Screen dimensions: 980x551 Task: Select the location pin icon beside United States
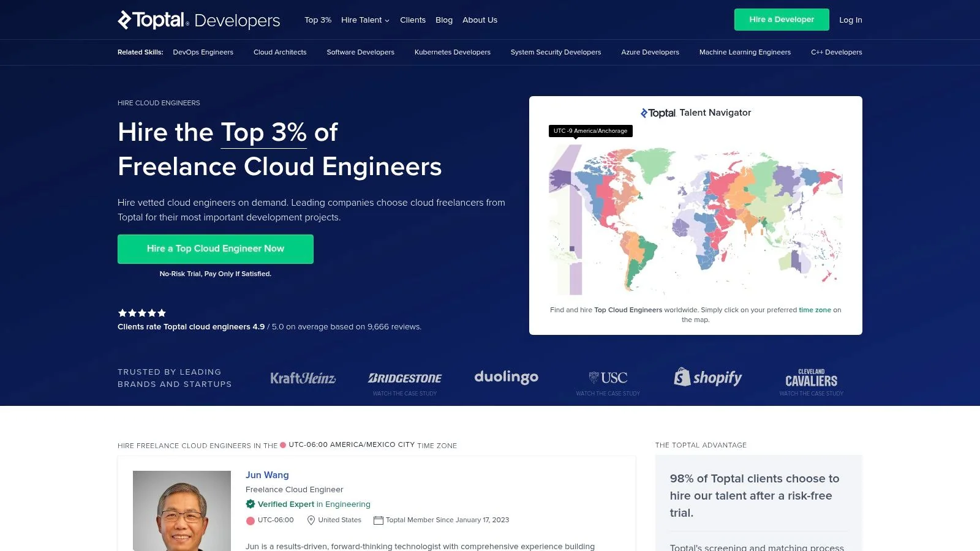tap(311, 520)
